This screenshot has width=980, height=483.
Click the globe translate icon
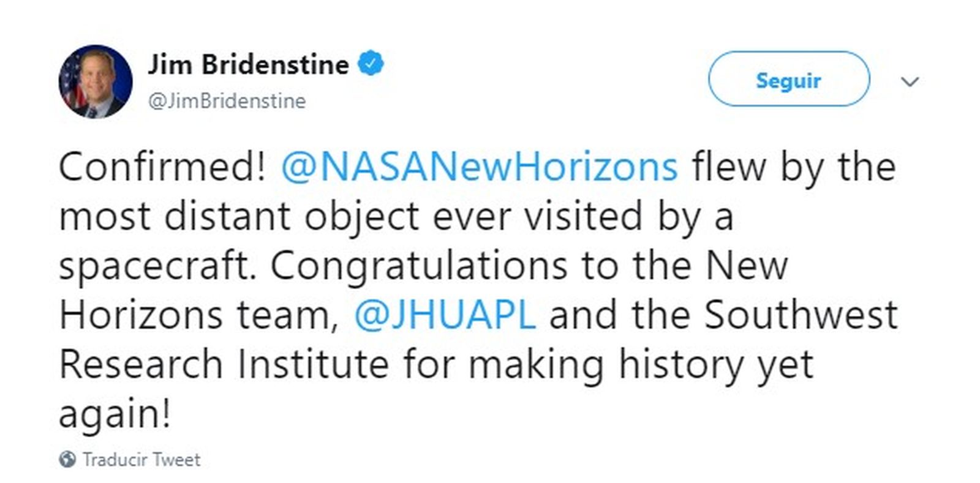coord(67,459)
